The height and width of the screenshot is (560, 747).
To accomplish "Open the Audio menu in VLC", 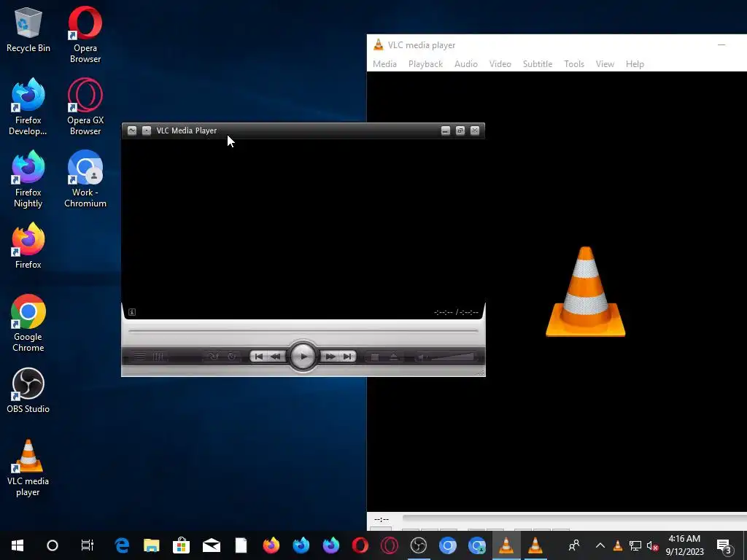I will click(466, 64).
